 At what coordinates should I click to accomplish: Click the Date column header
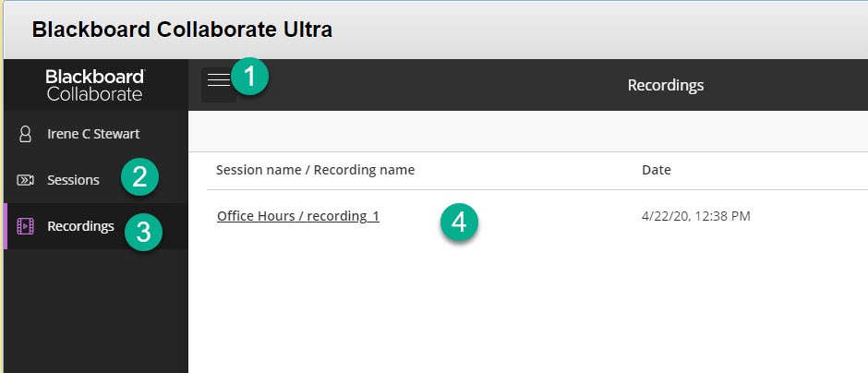point(656,170)
